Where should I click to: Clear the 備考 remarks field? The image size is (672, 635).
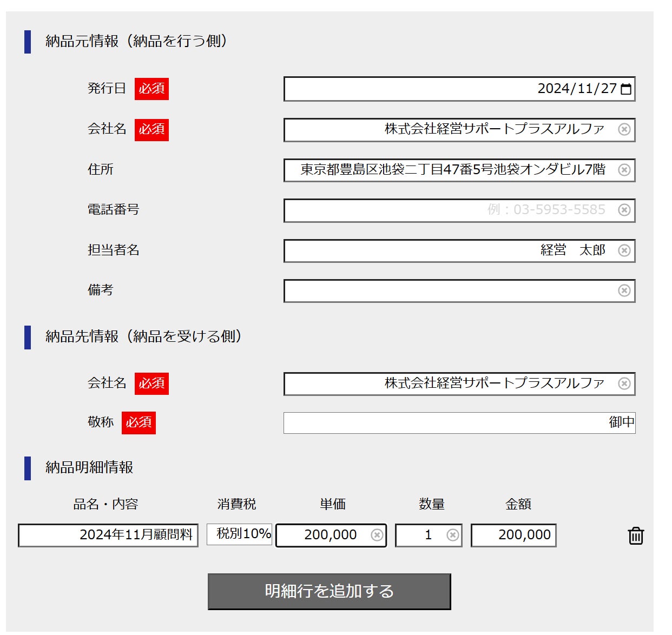[x=624, y=290]
